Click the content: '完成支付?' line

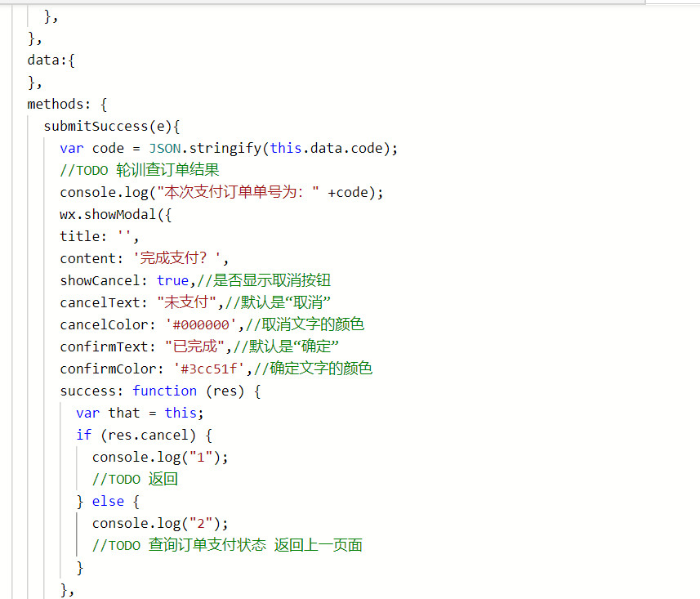pyautogui.click(x=145, y=258)
